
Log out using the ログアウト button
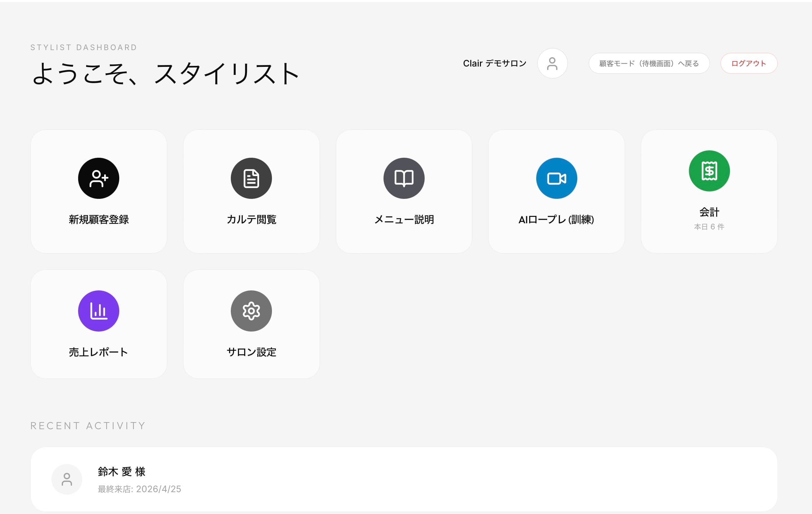[749, 63]
